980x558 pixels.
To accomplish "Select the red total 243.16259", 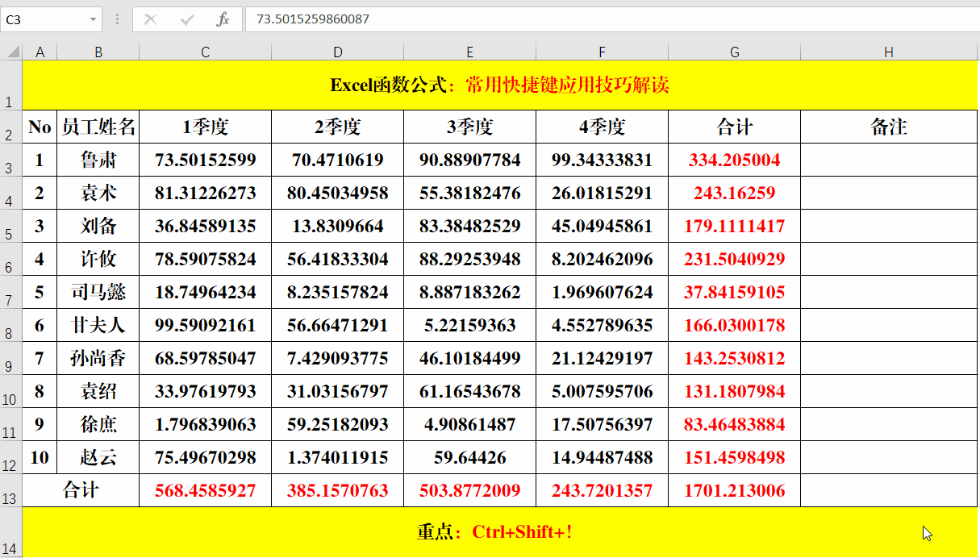I will point(735,193).
